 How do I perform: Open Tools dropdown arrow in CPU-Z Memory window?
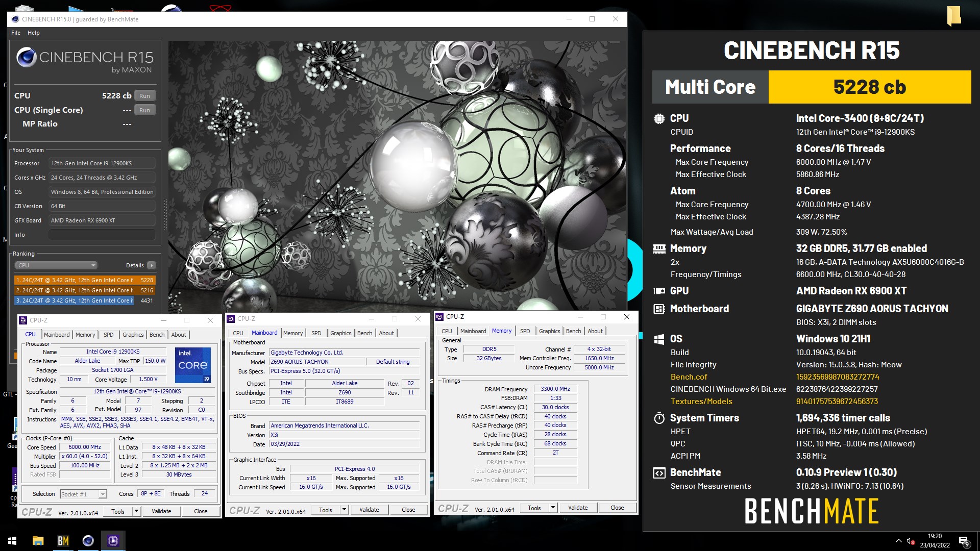click(553, 508)
